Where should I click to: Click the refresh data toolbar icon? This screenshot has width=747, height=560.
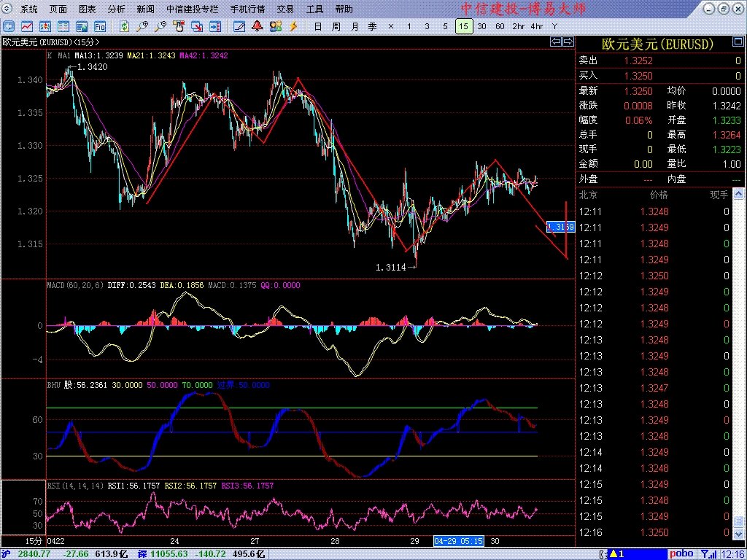coord(125,26)
